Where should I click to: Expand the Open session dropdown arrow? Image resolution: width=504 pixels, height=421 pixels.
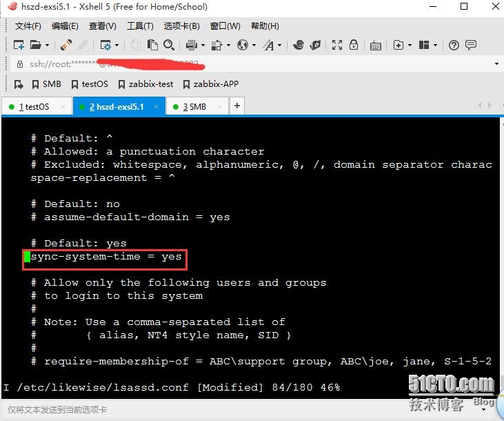47,46
